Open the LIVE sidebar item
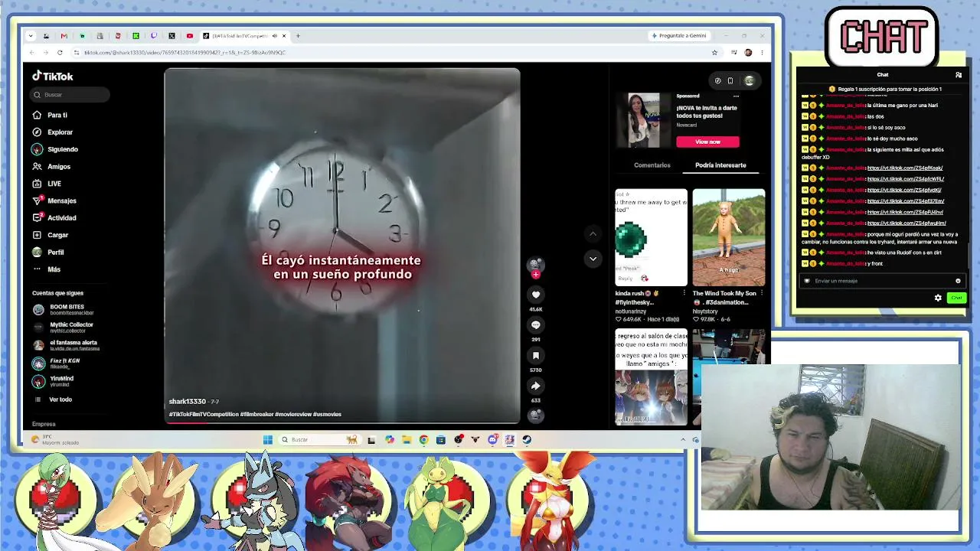Screen dimensions: 980x551 [47, 184]
